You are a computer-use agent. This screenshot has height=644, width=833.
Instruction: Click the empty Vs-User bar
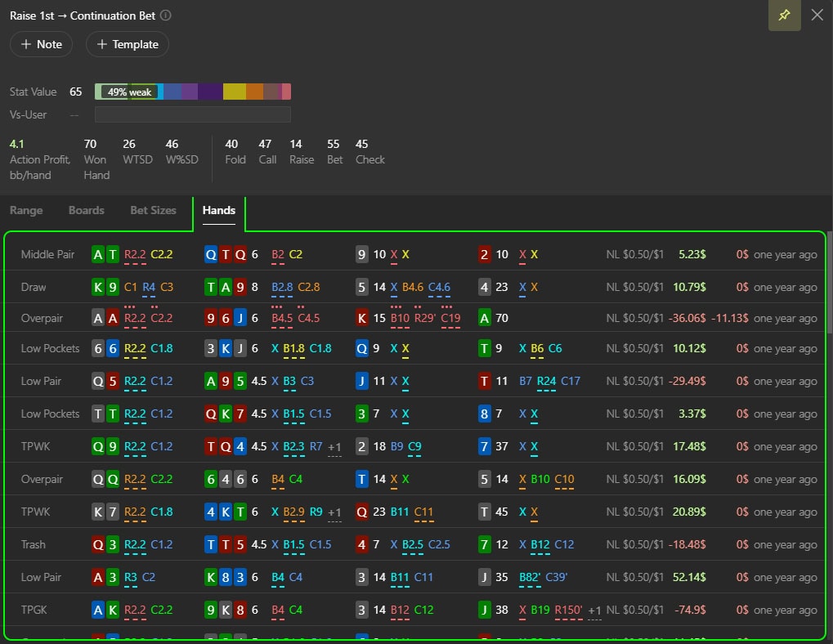pos(192,114)
